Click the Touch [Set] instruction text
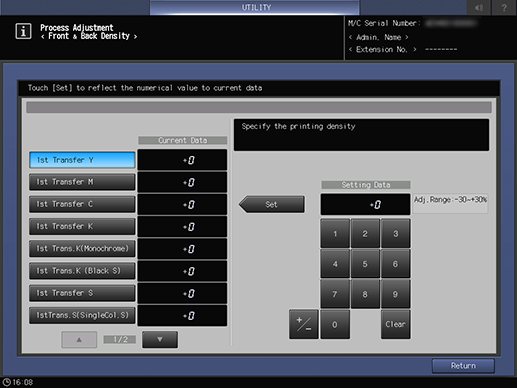This screenshot has height=388, width=517. pos(145,88)
